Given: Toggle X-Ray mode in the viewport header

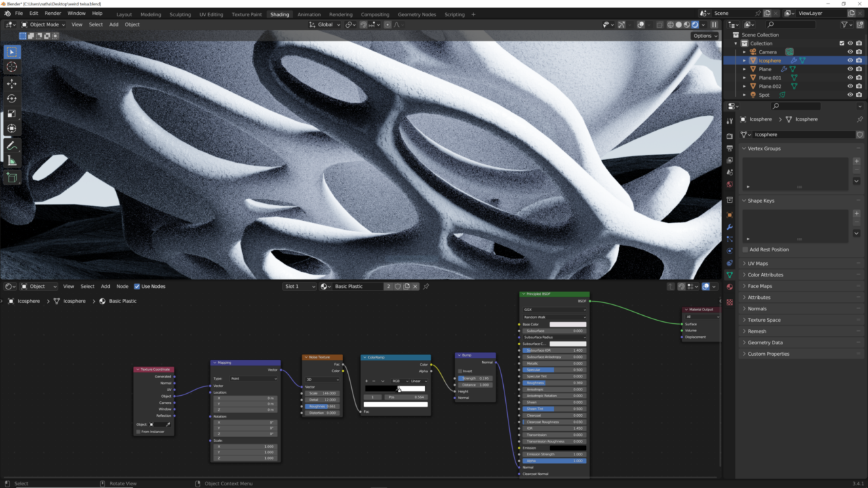Looking at the screenshot, I should tap(660, 24).
